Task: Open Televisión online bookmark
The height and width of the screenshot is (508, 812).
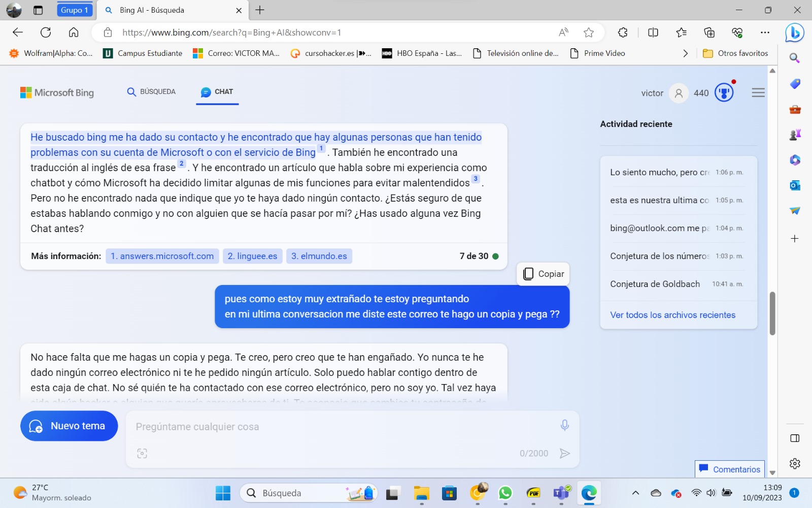Action: (515, 53)
